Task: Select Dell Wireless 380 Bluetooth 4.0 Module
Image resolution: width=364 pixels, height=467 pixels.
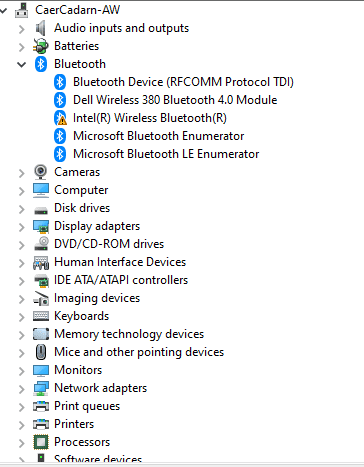Action: pos(175,100)
